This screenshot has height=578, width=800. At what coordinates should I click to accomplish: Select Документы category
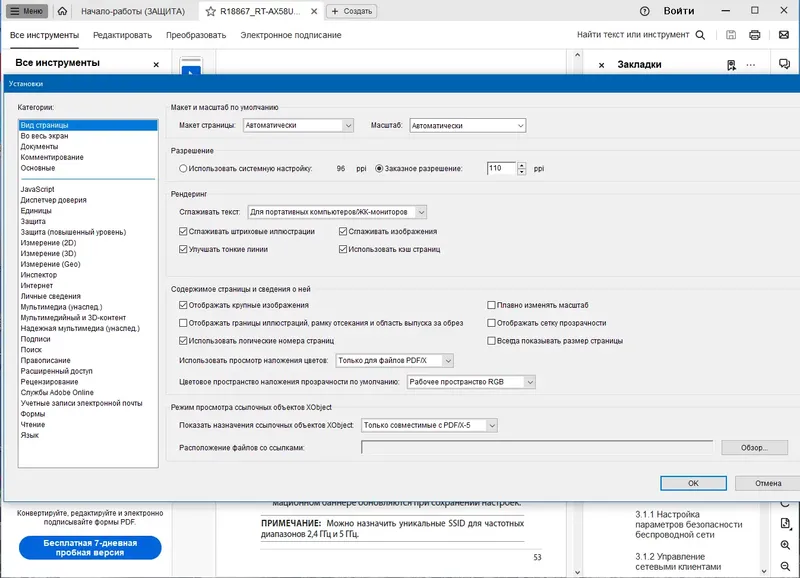pos(39,147)
